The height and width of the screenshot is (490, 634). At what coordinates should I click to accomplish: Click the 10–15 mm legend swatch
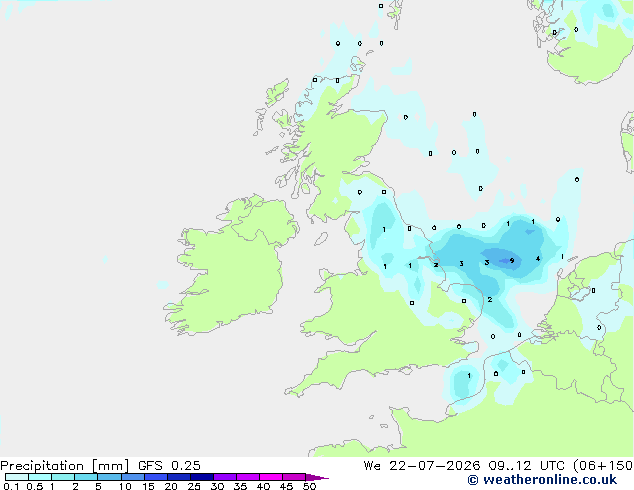(133, 477)
